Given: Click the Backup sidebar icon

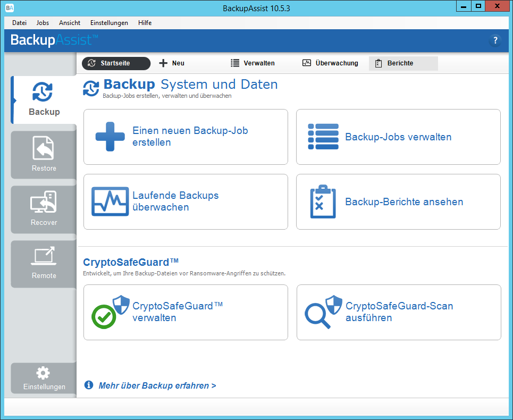Looking at the screenshot, I should 43,93.
